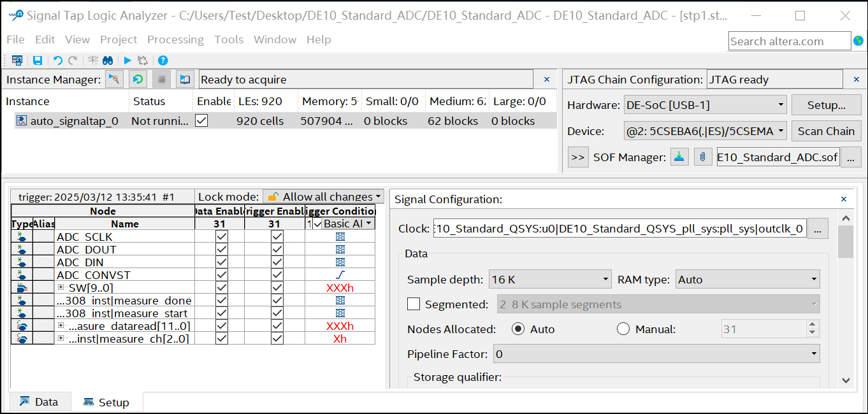Click the SOF Manager paperclip attach icon
Viewport: 868px width, 414px height.
coord(702,157)
